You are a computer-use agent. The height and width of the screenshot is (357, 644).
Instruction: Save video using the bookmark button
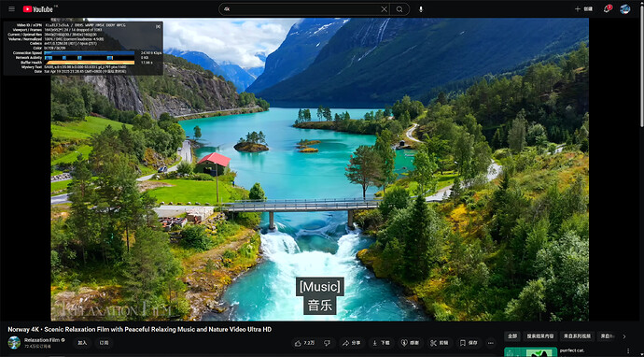pyautogui.click(x=469, y=343)
